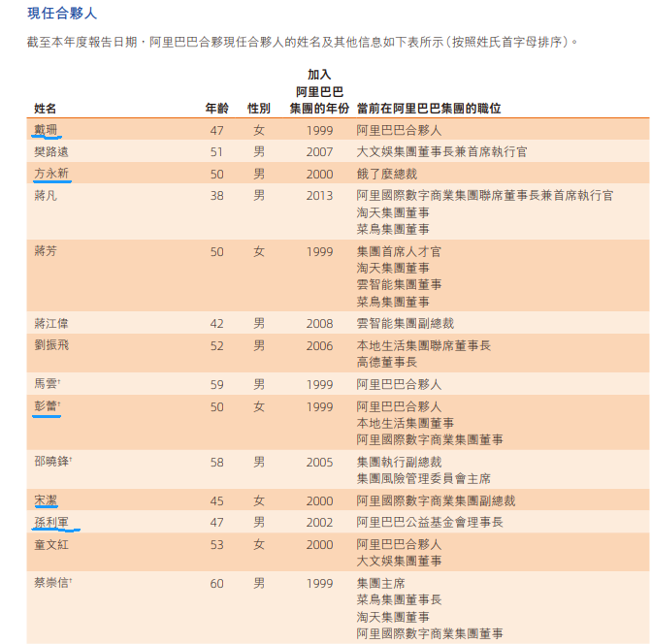Click the column header 集團的年份

pyautogui.click(x=319, y=109)
